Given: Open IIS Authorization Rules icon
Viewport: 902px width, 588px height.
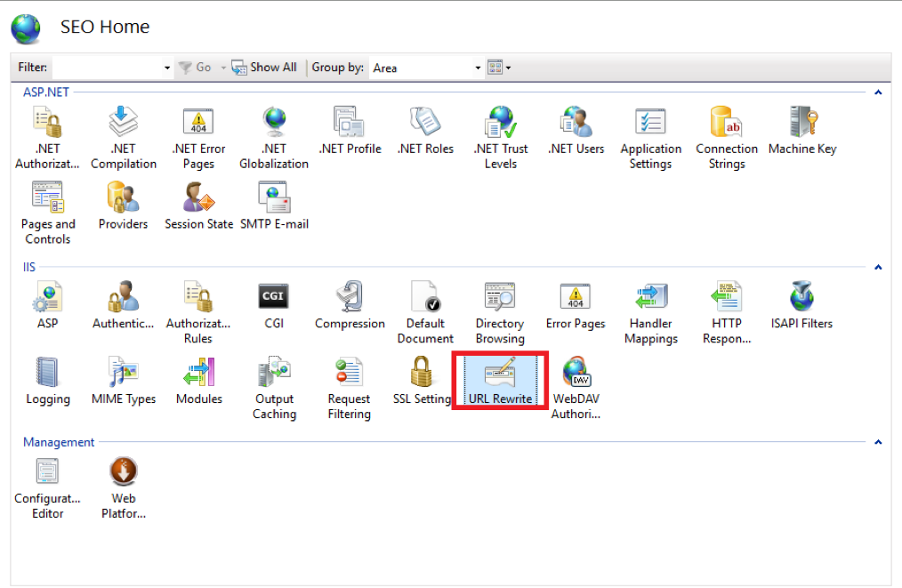Looking at the screenshot, I should tap(198, 312).
